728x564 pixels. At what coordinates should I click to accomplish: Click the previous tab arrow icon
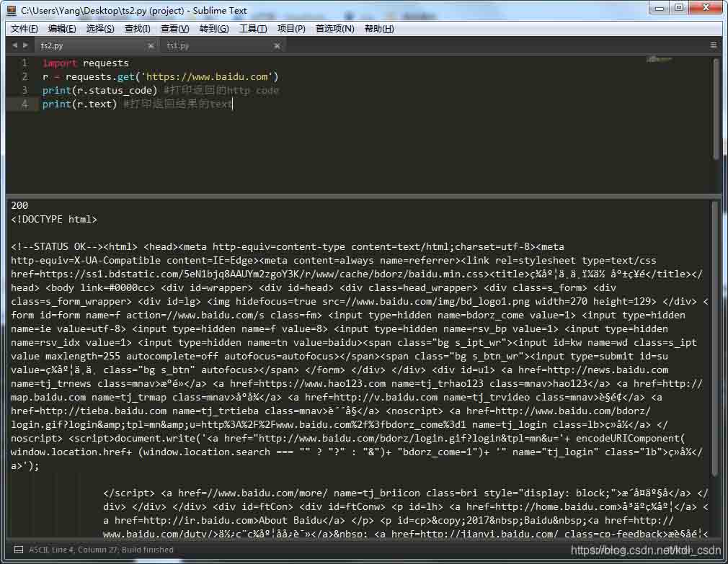coord(15,45)
